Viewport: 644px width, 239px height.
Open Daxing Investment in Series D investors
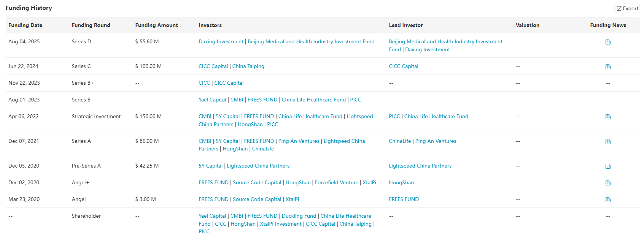tap(221, 42)
